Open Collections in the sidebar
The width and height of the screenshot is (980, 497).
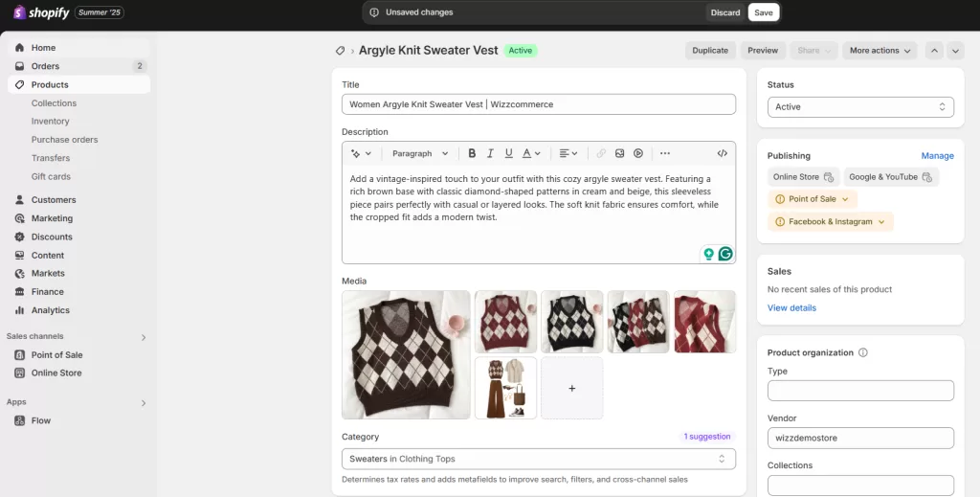tap(54, 103)
